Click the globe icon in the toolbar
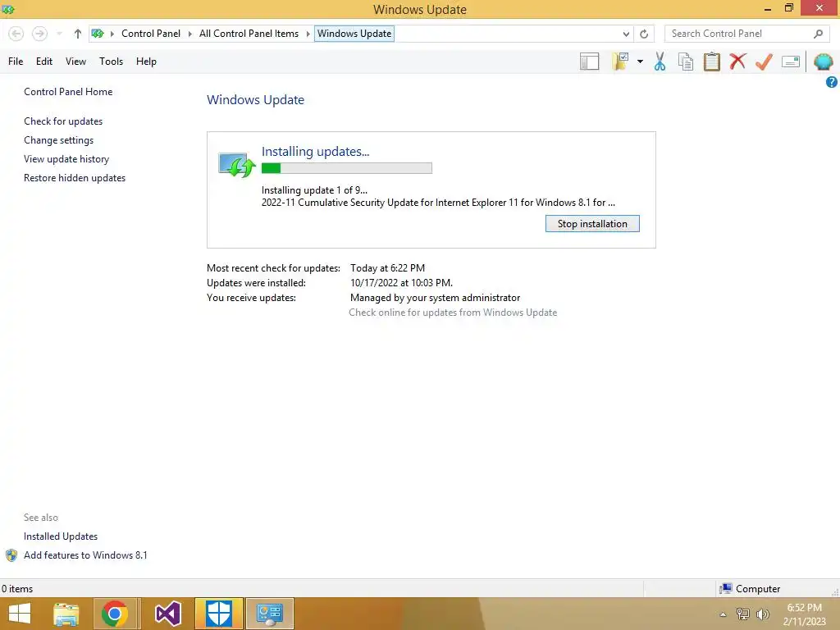Screen dimensions: 840x630 click(823, 62)
